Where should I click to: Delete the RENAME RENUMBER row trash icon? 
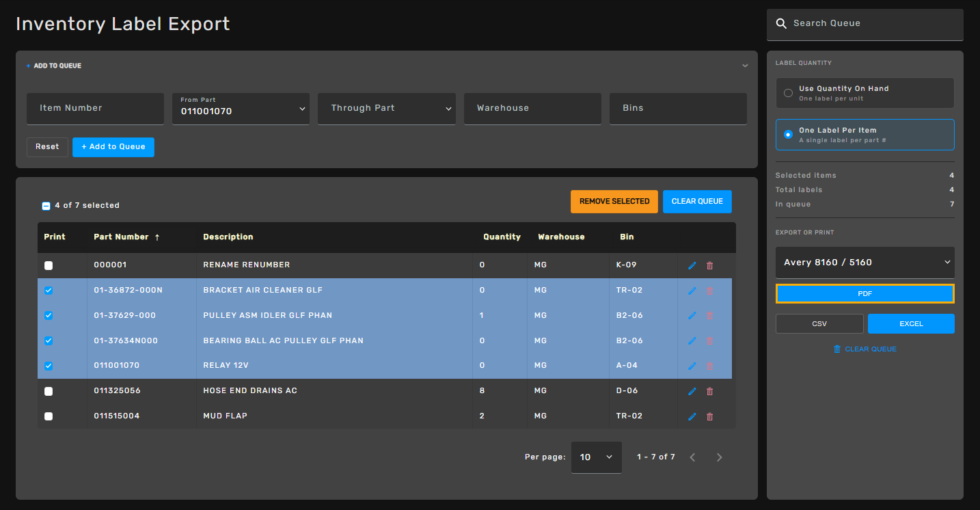(x=709, y=265)
